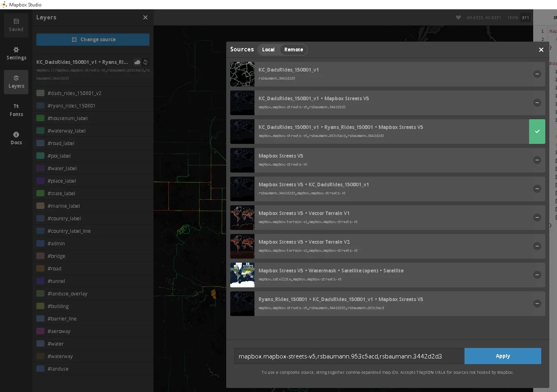Select the #water_label layer
This screenshot has width=557, height=392.
point(93,168)
